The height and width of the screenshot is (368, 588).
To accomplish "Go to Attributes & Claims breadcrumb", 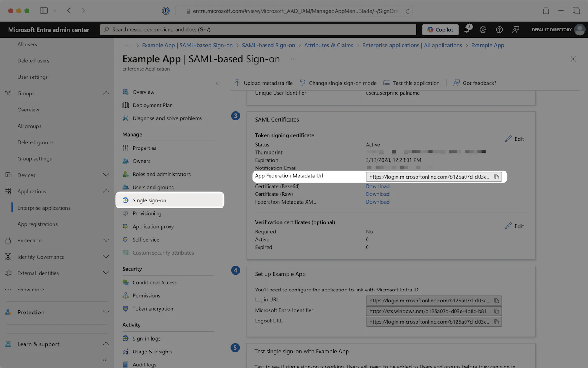I will tap(328, 46).
